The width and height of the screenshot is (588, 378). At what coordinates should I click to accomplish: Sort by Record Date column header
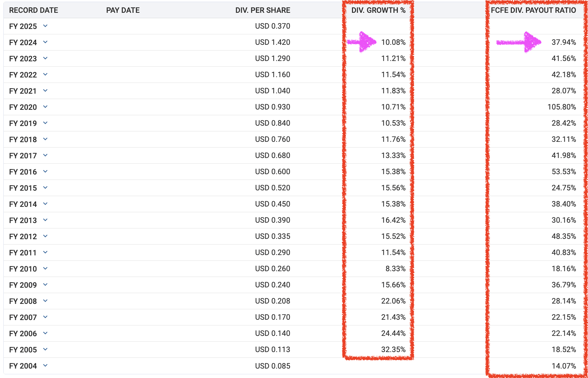point(33,10)
